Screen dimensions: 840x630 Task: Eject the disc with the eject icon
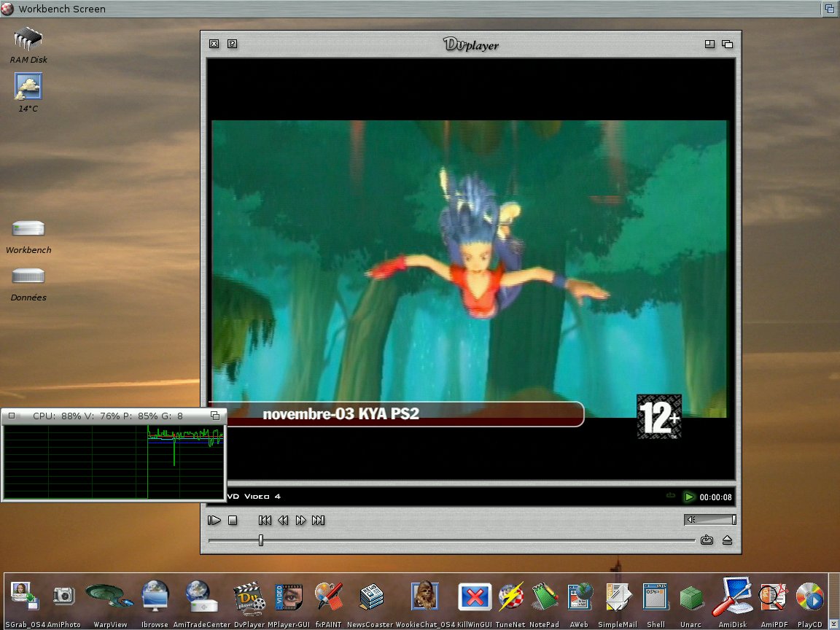click(727, 540)
